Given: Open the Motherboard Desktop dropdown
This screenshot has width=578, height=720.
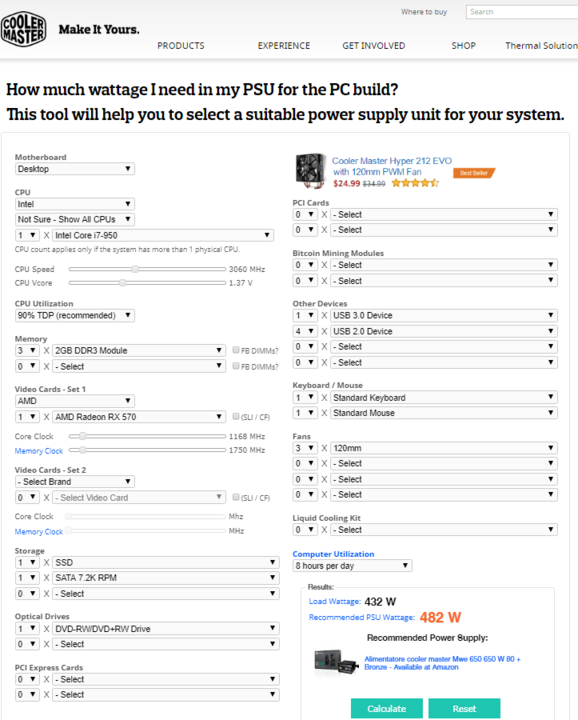Looking at the screenshot, I should coord(75,169).
